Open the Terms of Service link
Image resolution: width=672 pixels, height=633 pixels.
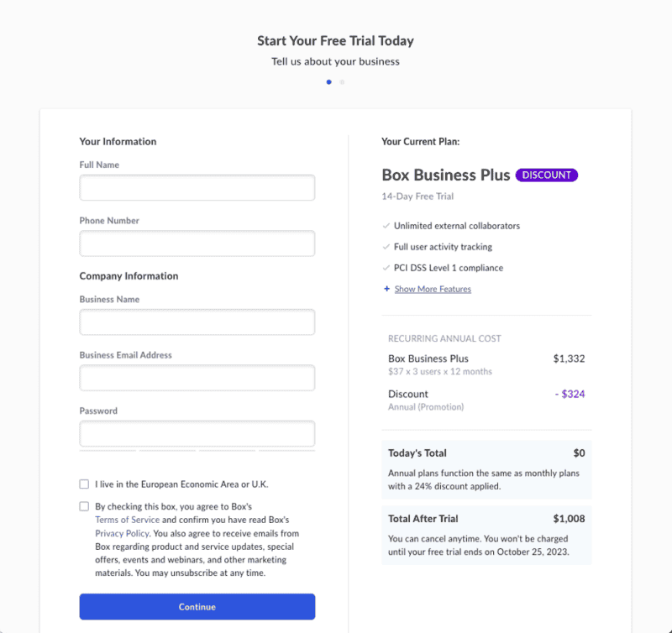click(x=127, y=520)
